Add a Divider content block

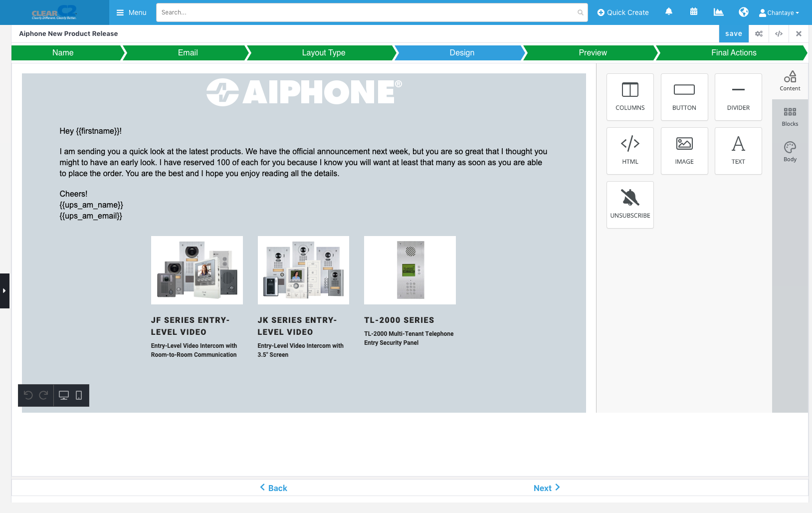point(738,97)
